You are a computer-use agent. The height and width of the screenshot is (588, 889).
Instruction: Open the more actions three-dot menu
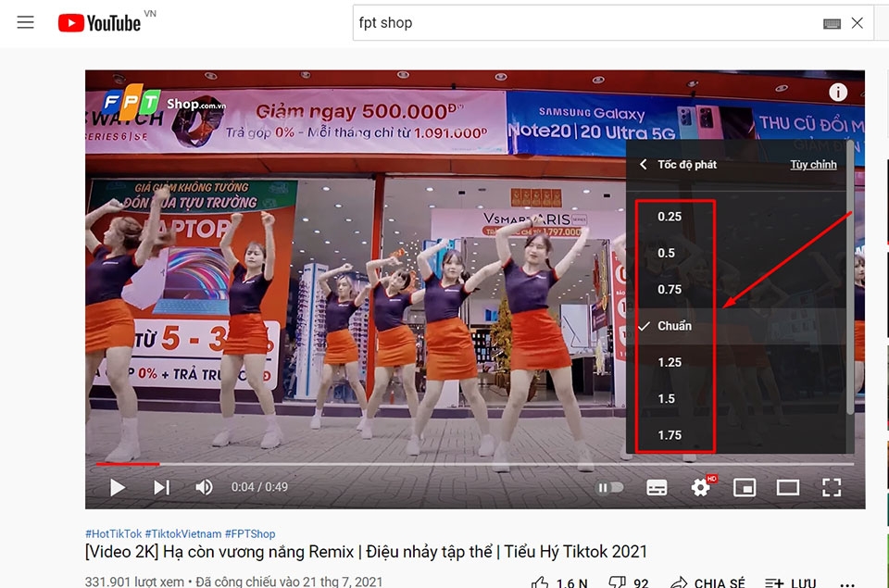pyautogui.click(x=847, y=583)
